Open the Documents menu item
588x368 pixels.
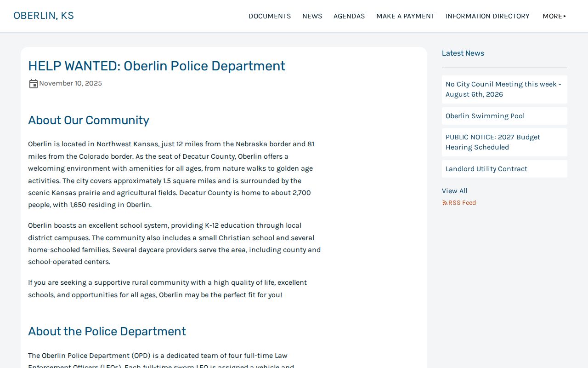[270, 16]
